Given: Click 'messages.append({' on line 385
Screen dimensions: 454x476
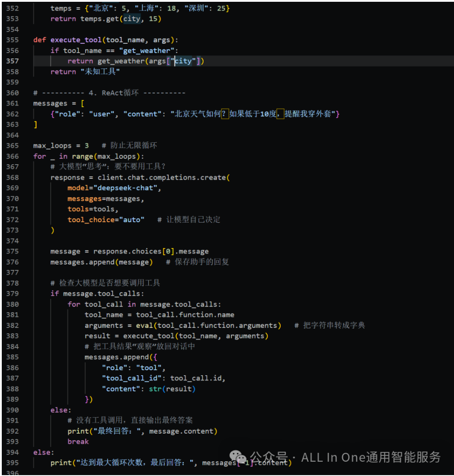Looking at the screenshot, I should (x=121, y=357).
